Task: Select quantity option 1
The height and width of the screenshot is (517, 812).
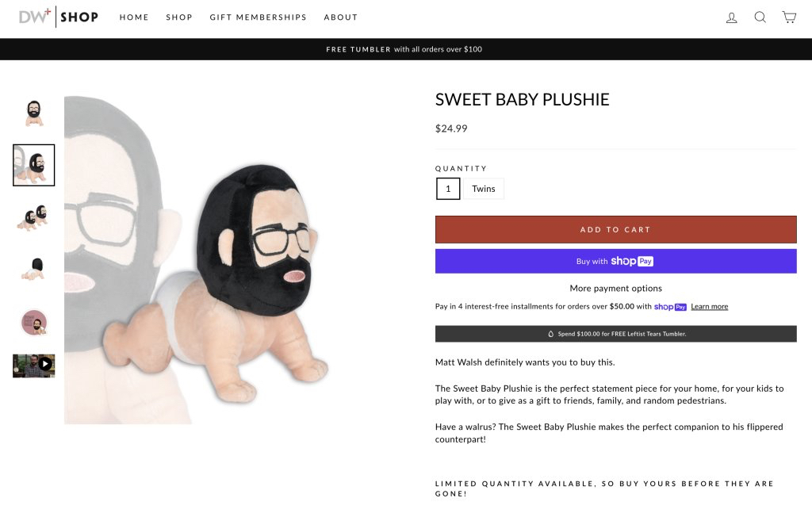Action: point(448,189)
